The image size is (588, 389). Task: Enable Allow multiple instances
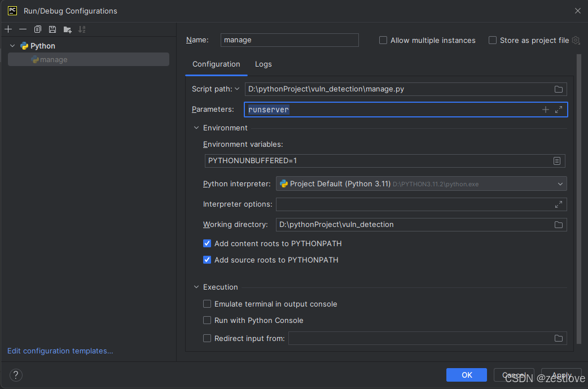pos(383,40)
